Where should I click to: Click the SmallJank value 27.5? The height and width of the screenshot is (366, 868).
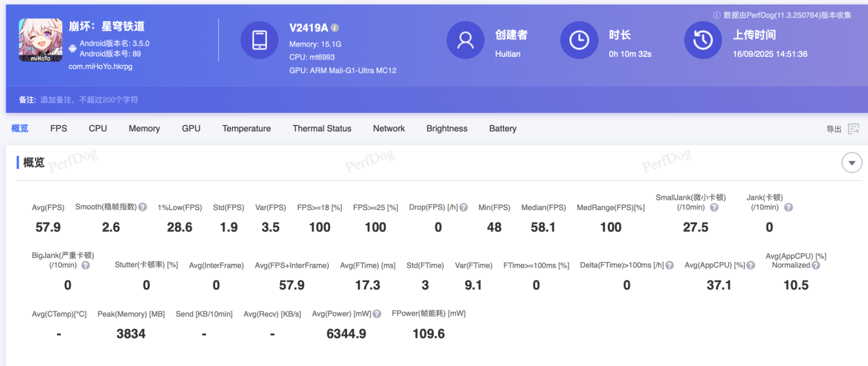pyautogui.click(x=695, y=227)
